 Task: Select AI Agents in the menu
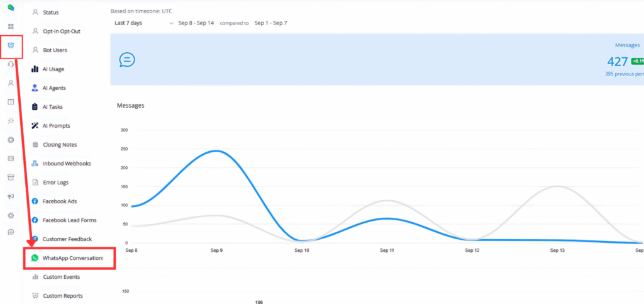[x=54, y=88]
